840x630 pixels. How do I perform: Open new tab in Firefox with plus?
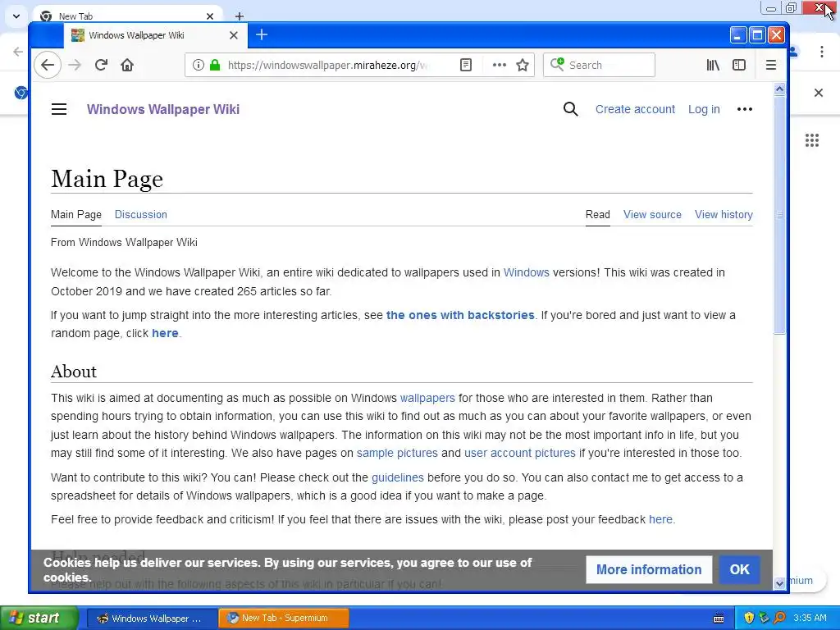pos(262,35)
